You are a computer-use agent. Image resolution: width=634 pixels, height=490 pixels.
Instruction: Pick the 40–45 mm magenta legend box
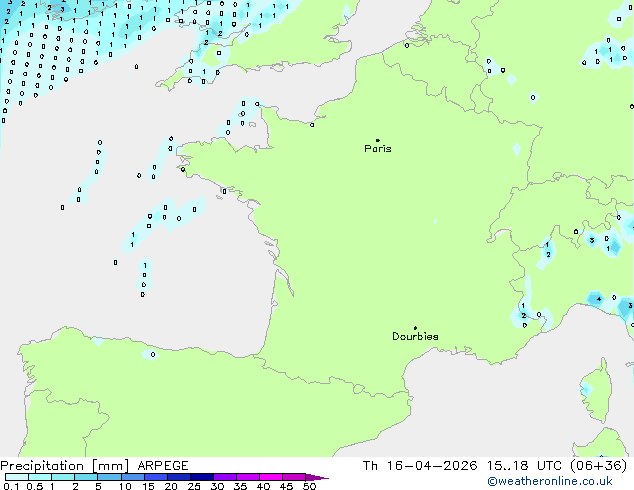(271, 477)
